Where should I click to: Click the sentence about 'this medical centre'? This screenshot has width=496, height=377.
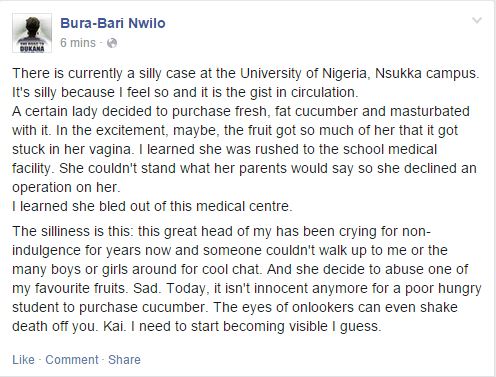coord(152,206)
